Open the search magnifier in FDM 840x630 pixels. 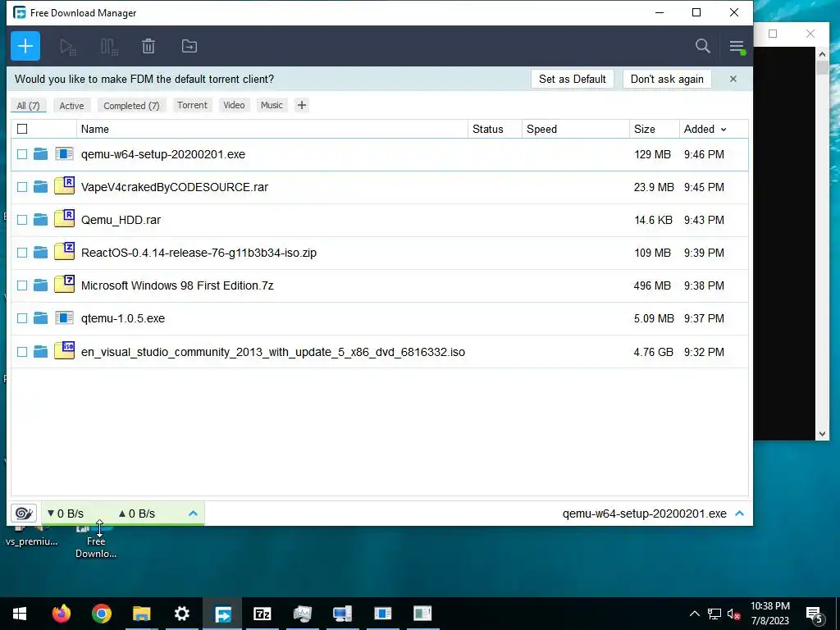[702, 46]
